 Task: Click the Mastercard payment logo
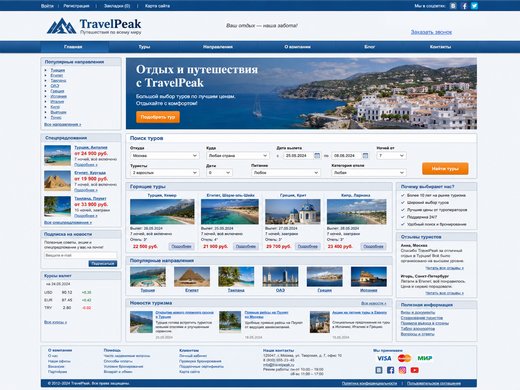(x=404, y=358)
